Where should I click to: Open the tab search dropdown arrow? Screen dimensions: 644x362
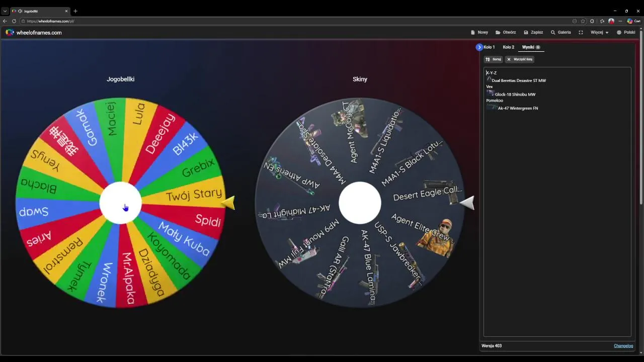pos(5,11)
